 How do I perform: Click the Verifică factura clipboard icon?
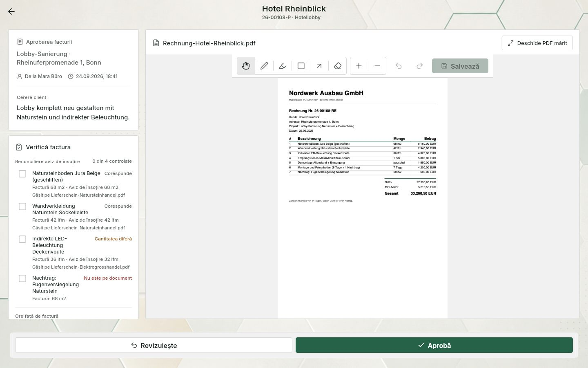[x=19, y=147]
